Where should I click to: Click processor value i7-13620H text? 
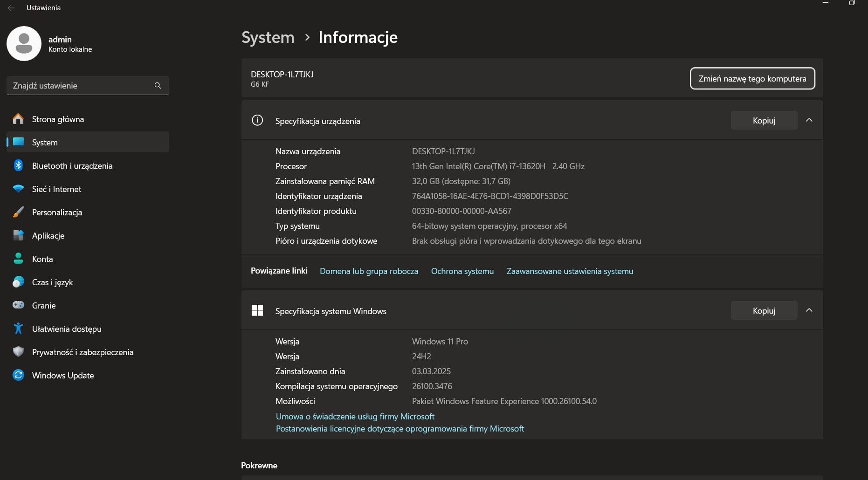coord(498,166)
